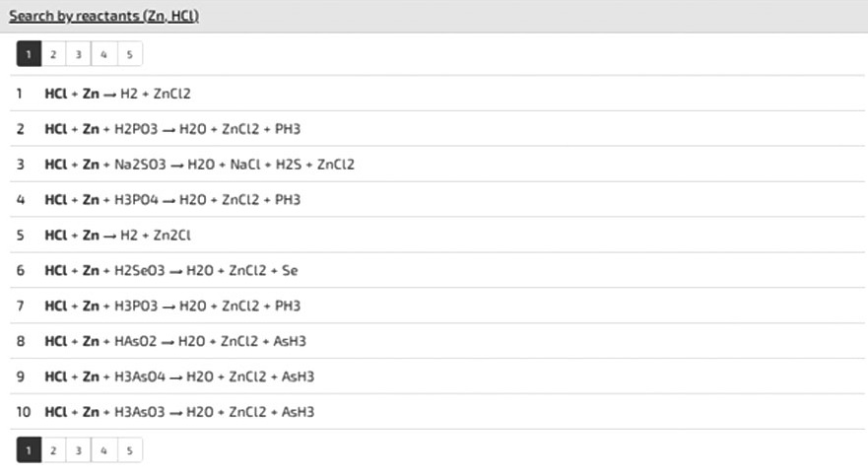Jump to page 4 in pagination below results
Screen dimensions: 868x476
pyautogui.click(x=103, y=450)
